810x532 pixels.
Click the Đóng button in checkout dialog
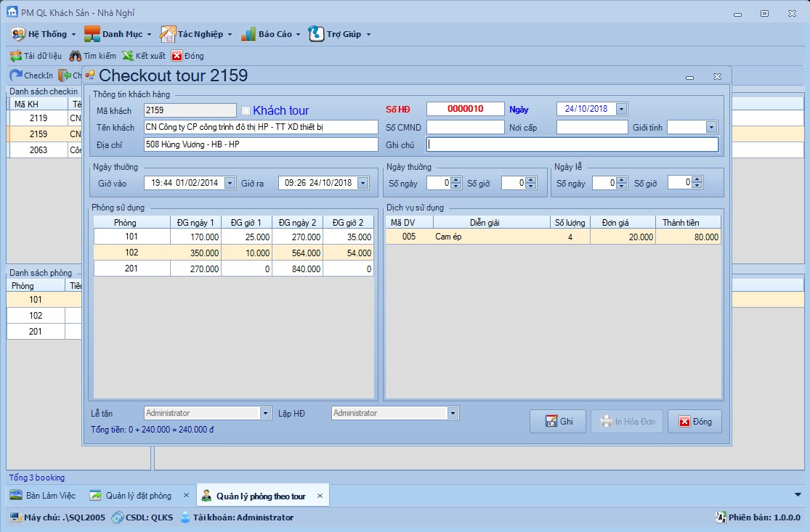click(694, 422)
